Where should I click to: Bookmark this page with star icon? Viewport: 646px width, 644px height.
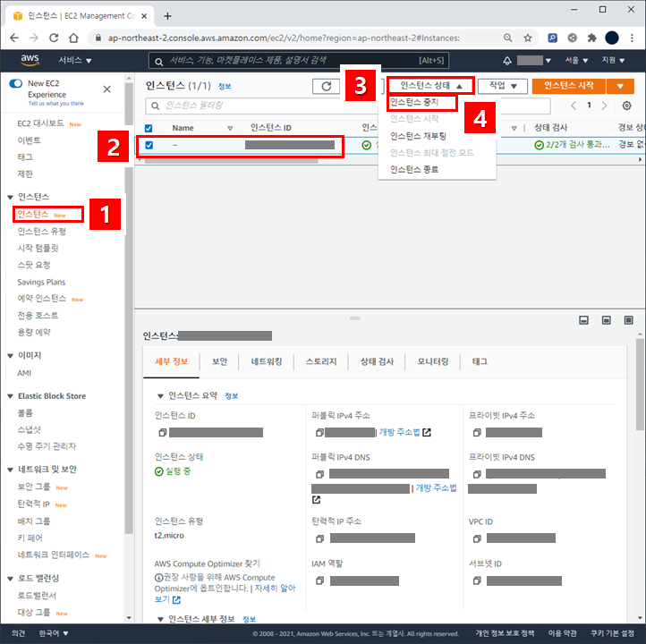528,38
